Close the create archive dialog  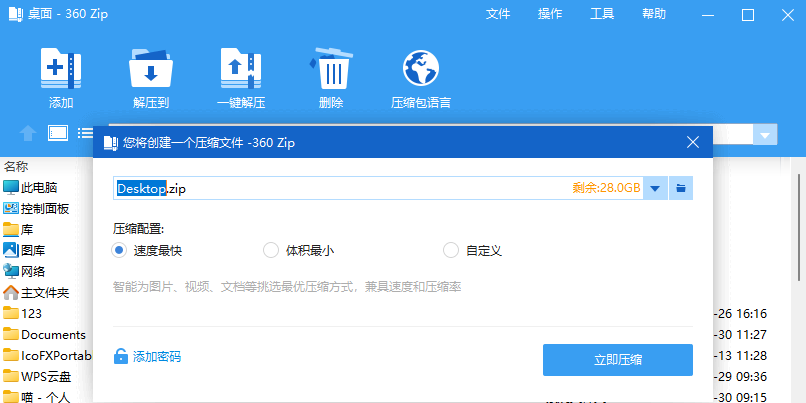[x=693, y=142]
